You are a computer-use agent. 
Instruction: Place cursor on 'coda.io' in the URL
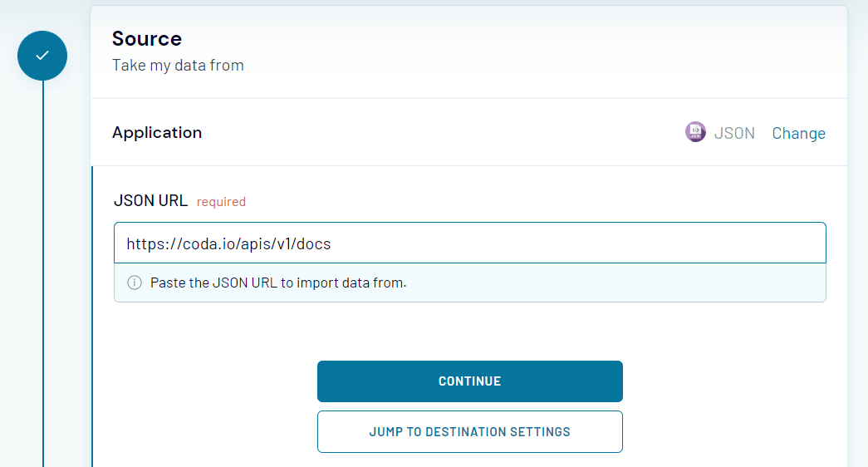click(199, 243)
